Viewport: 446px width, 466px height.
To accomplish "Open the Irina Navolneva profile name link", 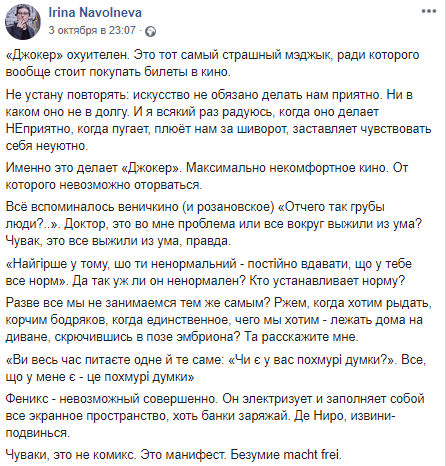I will coord(95,13).
